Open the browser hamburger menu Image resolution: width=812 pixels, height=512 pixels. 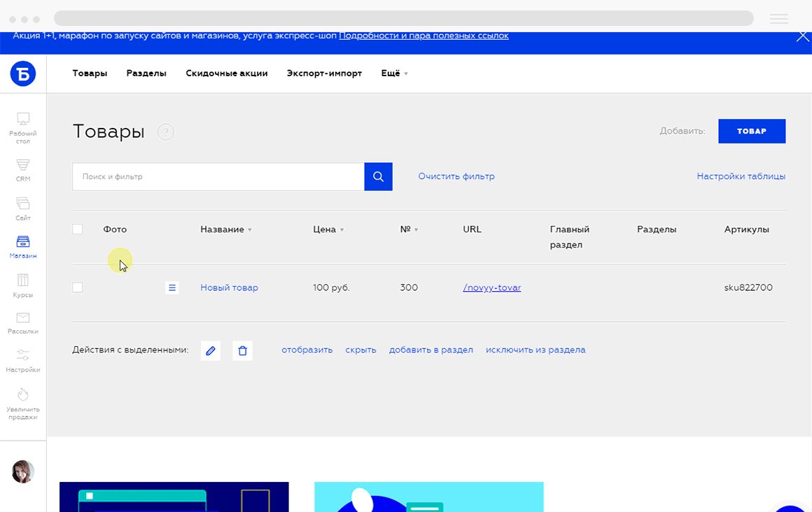click(x=779, y=19)
